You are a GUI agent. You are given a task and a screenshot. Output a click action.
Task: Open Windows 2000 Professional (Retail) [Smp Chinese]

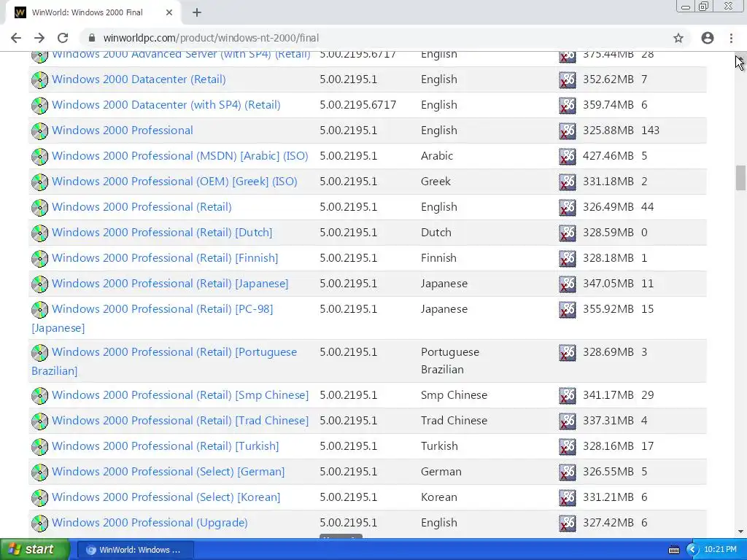click(x=180, y=395)
